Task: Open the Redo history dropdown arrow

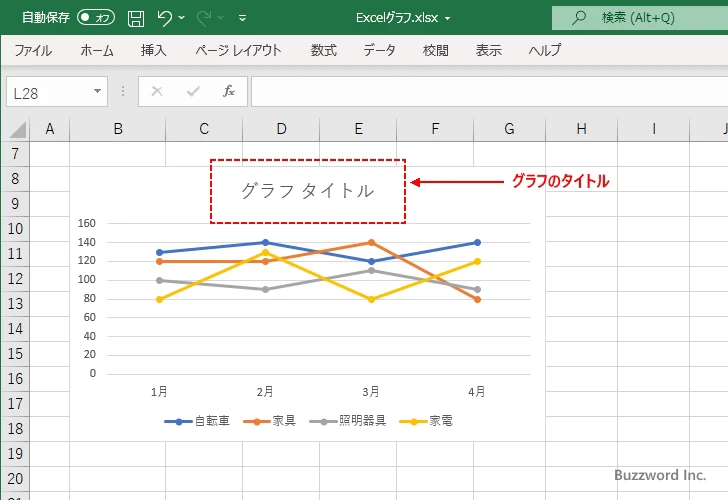Action: (221, 18)
